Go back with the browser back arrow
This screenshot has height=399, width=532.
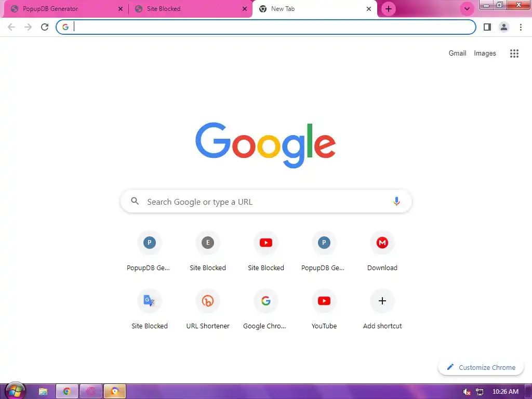click(x=11, y=27)
